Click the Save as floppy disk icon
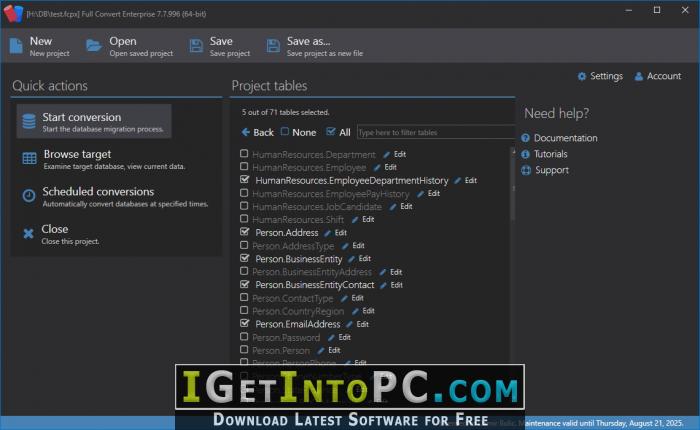The width and height of the screenshot is (700, 430). (x=273, y=46)
